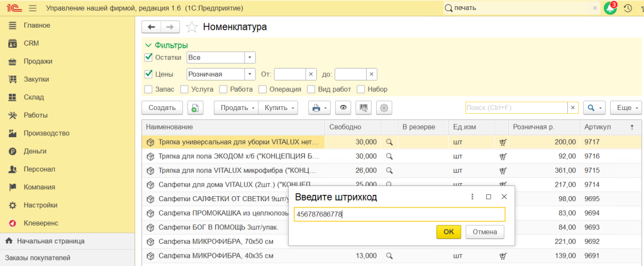Click the create-by-copy icon with green plus
644x266 pixels.
coord(196,108)
